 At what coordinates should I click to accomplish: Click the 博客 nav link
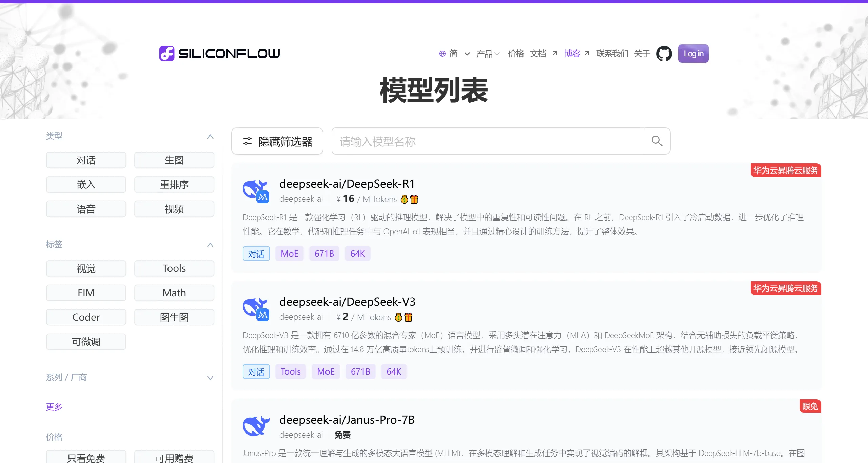[x=572, y=54]
